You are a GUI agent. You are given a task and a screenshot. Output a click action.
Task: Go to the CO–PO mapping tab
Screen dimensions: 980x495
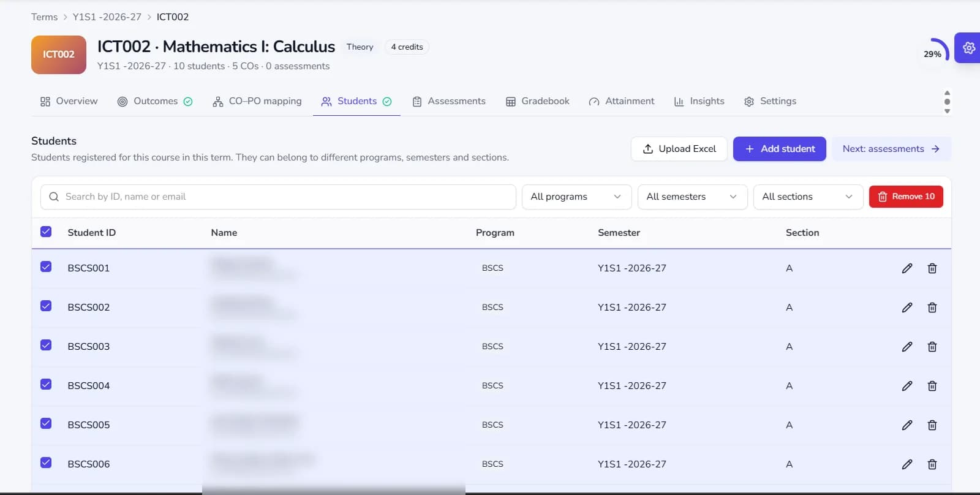[257, 101]
